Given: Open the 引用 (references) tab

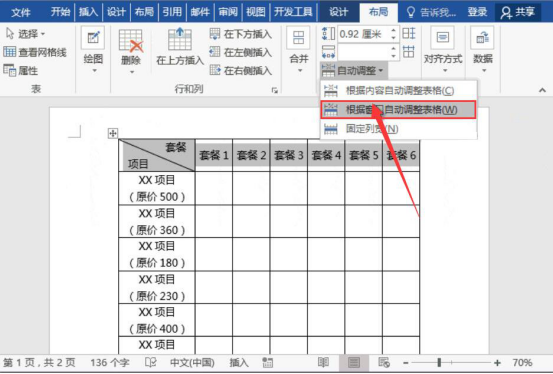Looking at the screenshot, I should point(172,12).
